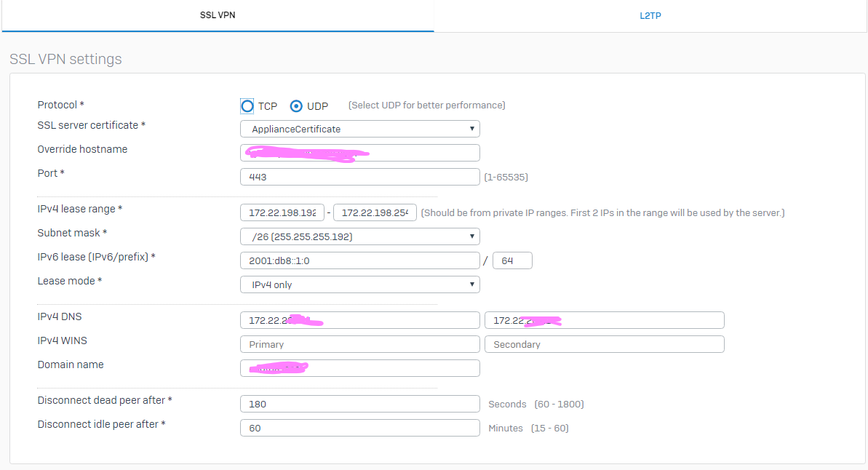Click the Primary IPv4 WINS field

359,344
